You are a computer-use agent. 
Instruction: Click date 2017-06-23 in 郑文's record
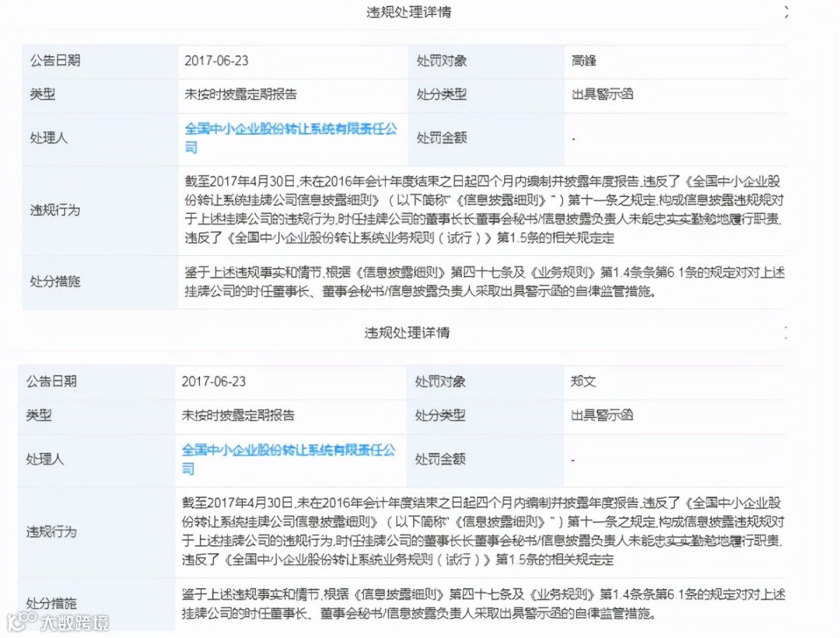(x=214, y=381)
